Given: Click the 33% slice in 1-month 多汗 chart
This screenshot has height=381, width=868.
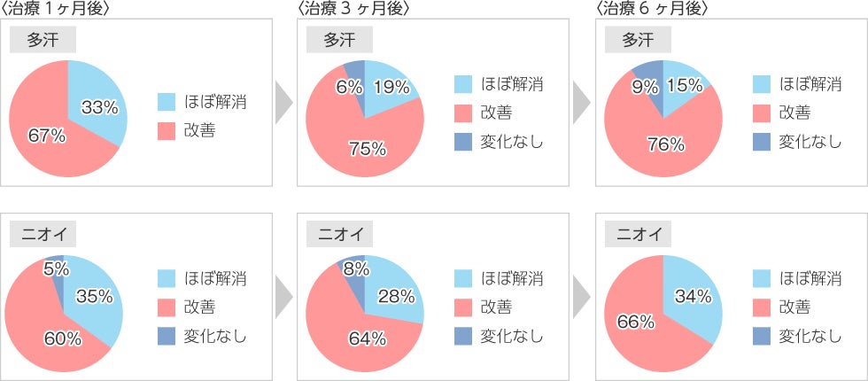Looking at the screenshot, I should point(99,107).
